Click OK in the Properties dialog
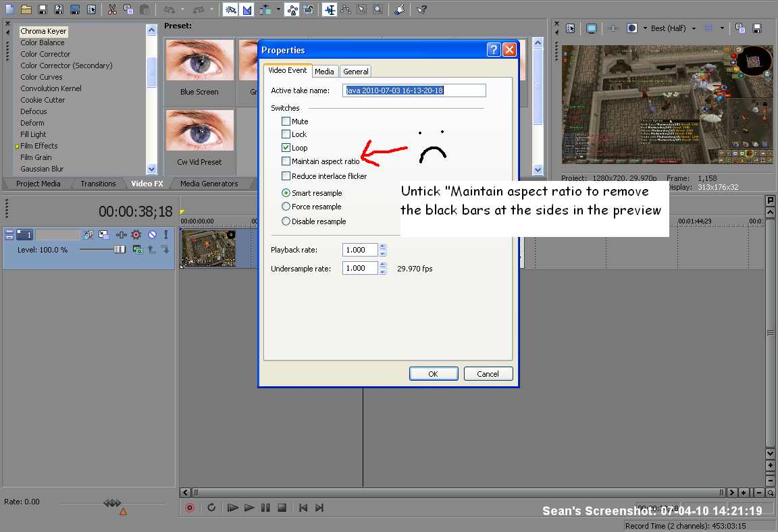This screenshot has height=532, width=778. (x=434, y=374)
